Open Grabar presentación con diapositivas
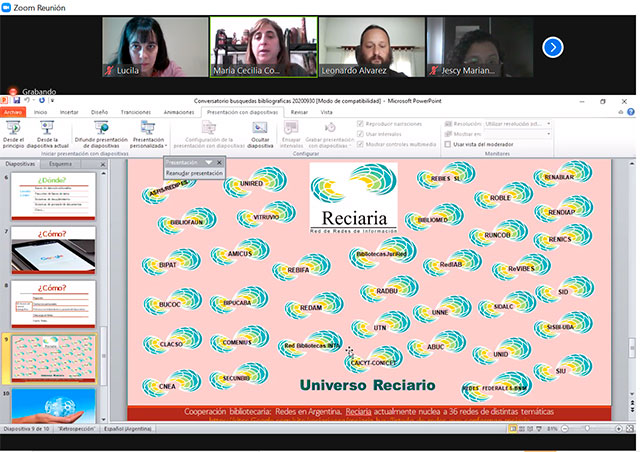The height and width of the screenshot is (452, 640). tap(330, 134)
